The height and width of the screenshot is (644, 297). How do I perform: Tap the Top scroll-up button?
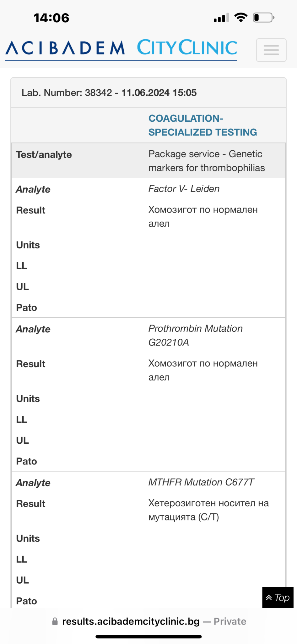(x=278, y=597)
